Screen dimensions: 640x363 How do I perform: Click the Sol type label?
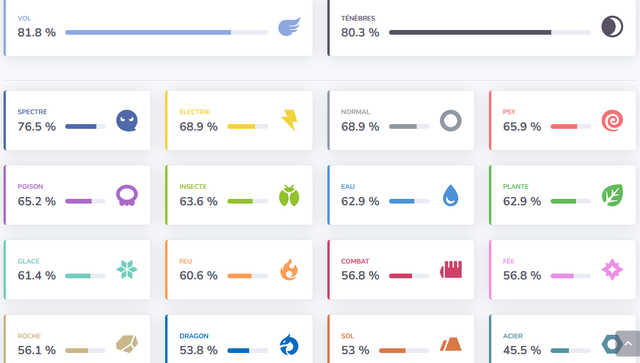347,336
